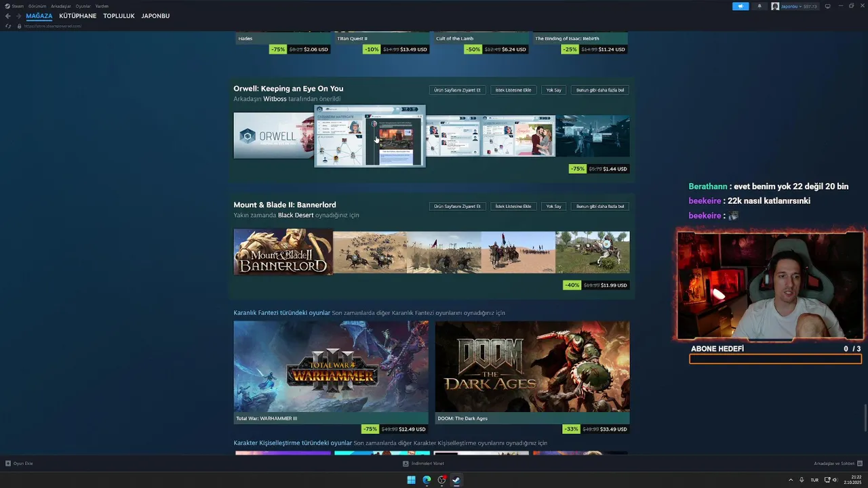Click the last Bannerlord screenshot thumbnail

click(x=593, y=252)
